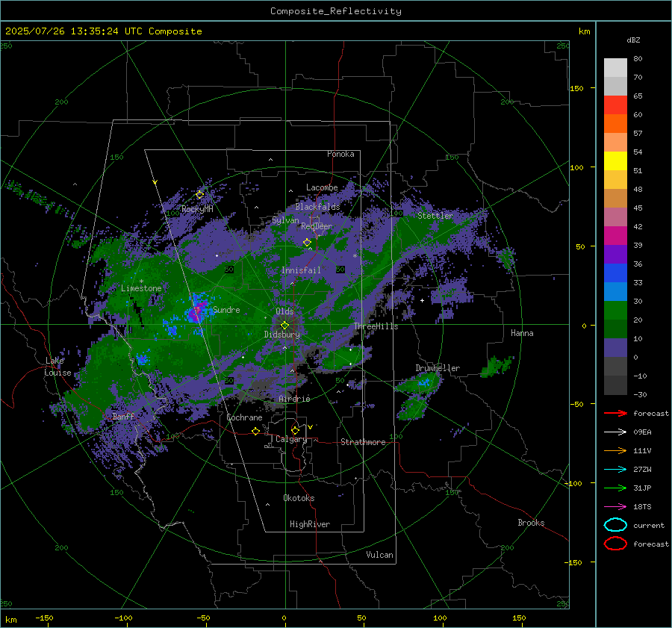Viewport: 672px width, 628px height.
Task: Click the Ponoka city label
Action: pyautogui.click(x=340, y=154)
